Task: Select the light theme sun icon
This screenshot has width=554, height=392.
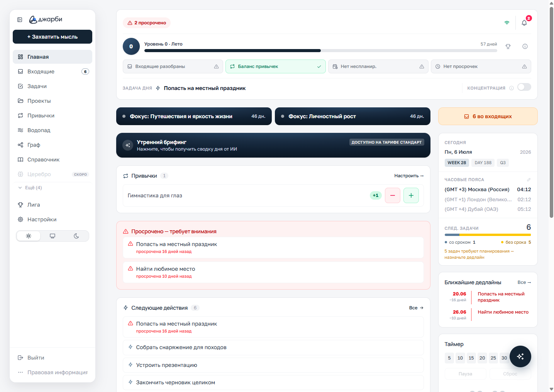Action: point(29,236)
